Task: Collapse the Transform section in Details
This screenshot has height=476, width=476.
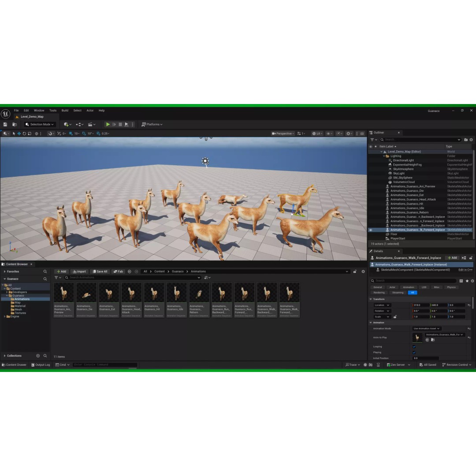Action: point(371,299)
